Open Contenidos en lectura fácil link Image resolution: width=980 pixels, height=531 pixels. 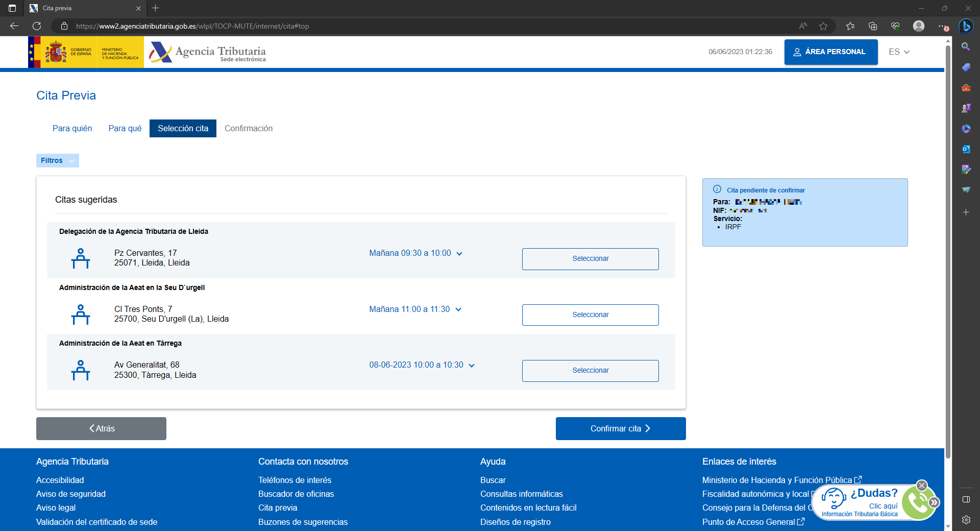click(528, 508)
